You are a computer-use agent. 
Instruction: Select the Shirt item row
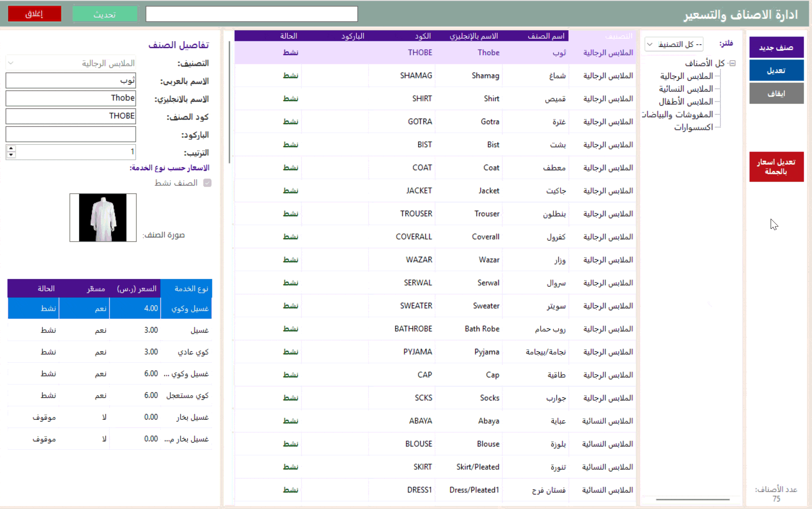click(435, 98)
